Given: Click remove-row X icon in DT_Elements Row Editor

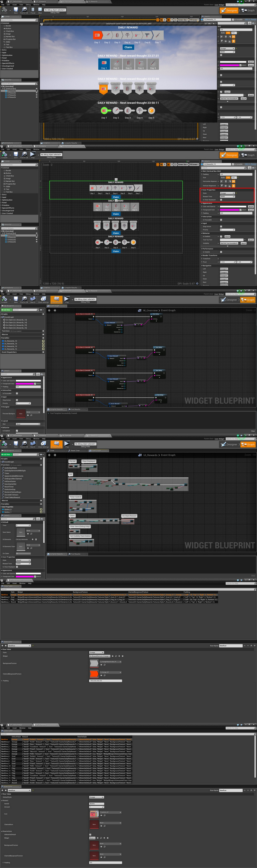Looking at the screenshot, I should tap(5, 790).
